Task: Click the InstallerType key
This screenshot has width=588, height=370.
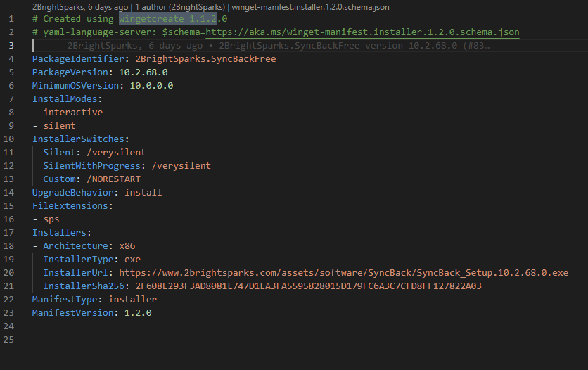Action: pos(78,260)
